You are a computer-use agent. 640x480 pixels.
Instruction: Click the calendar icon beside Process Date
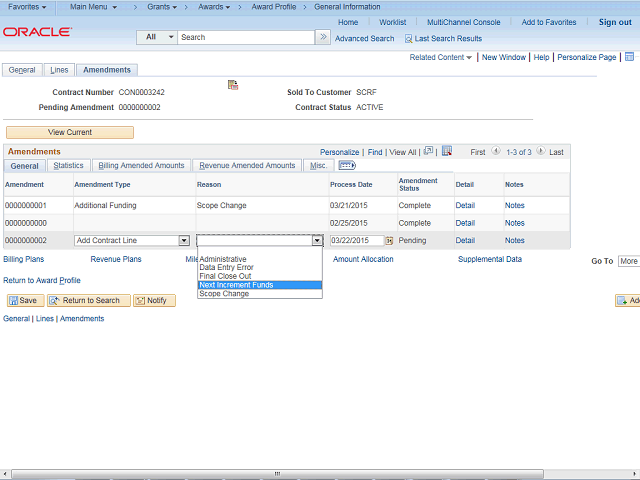[x=389, y=241]
